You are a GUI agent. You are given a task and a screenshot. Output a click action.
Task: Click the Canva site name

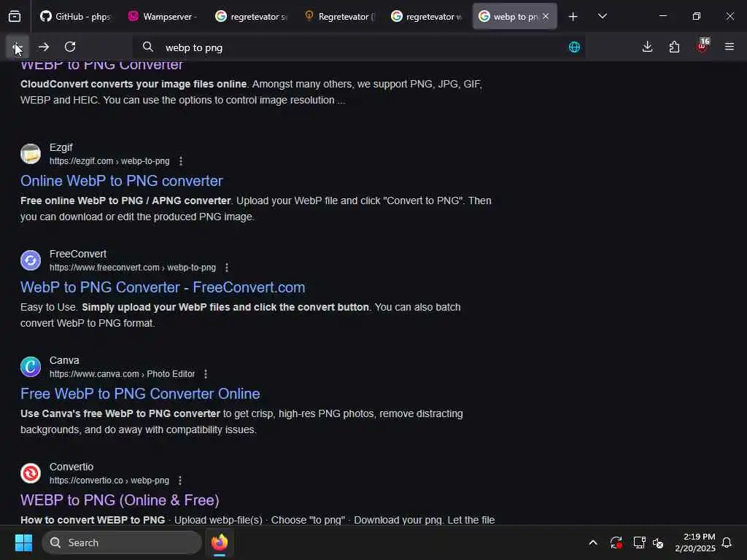tap(64, 360)
